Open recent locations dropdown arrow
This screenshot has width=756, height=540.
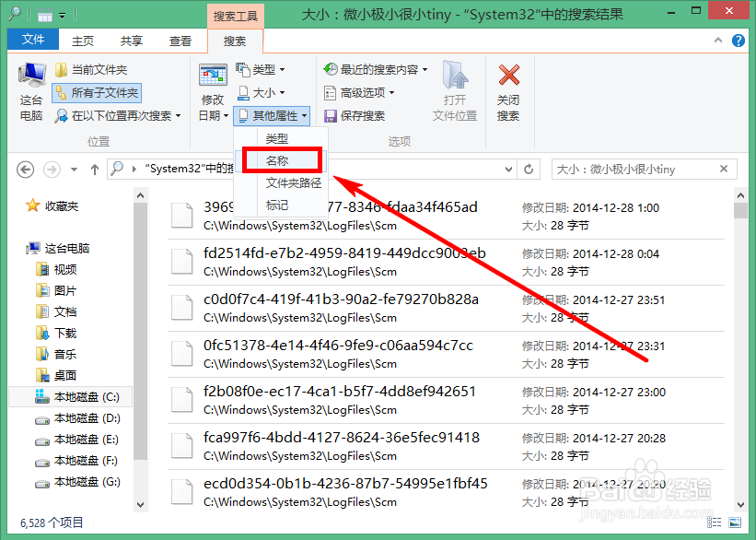[x=74, y=170]
